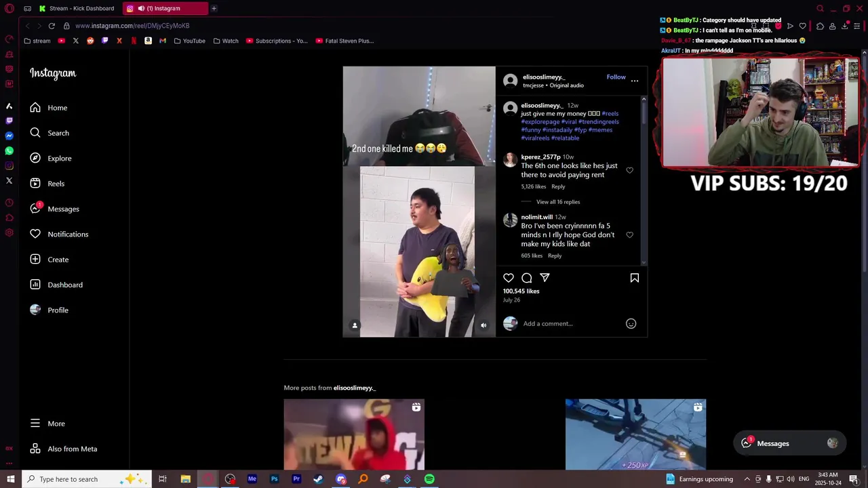Open 100,545 likes list

click(x=521, y=291)
